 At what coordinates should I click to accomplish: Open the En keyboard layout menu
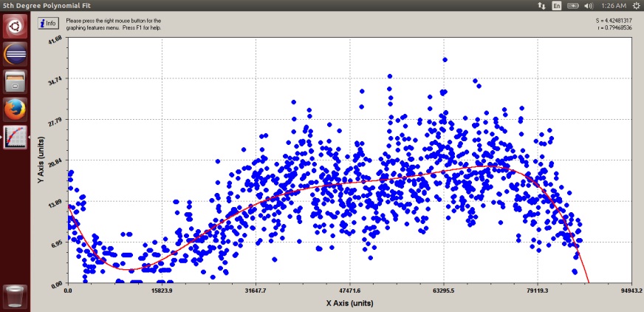pos(557,5)
